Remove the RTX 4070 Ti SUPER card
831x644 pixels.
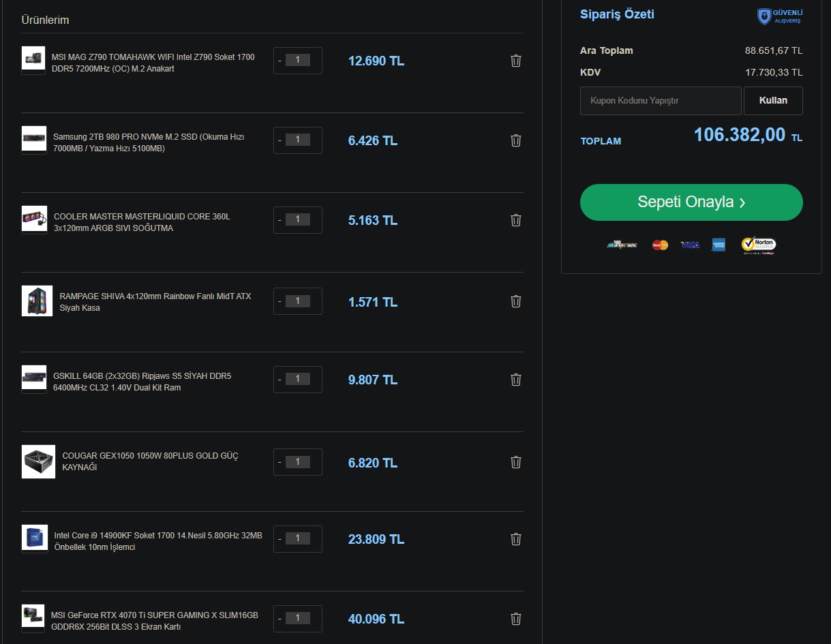[x=516, y=619]
